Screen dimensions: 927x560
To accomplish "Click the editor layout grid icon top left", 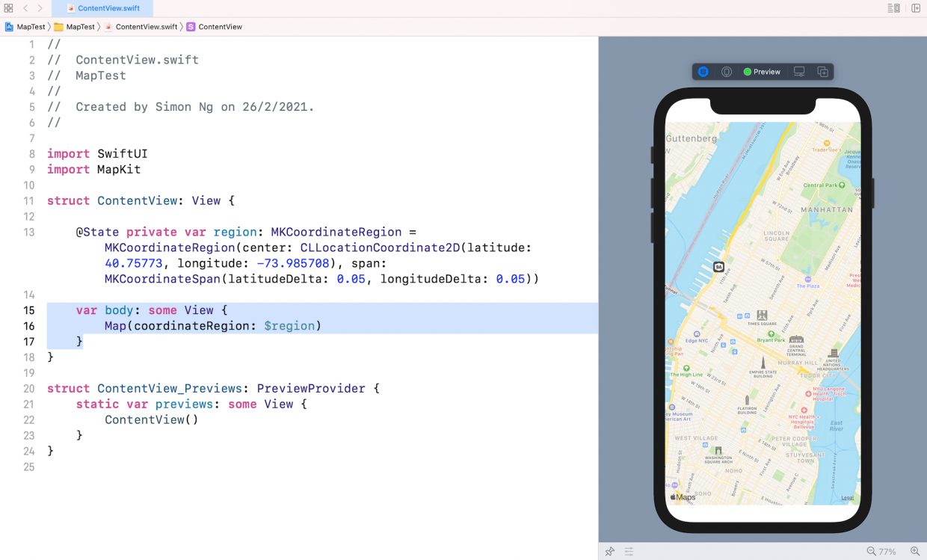I will (9, 7).
